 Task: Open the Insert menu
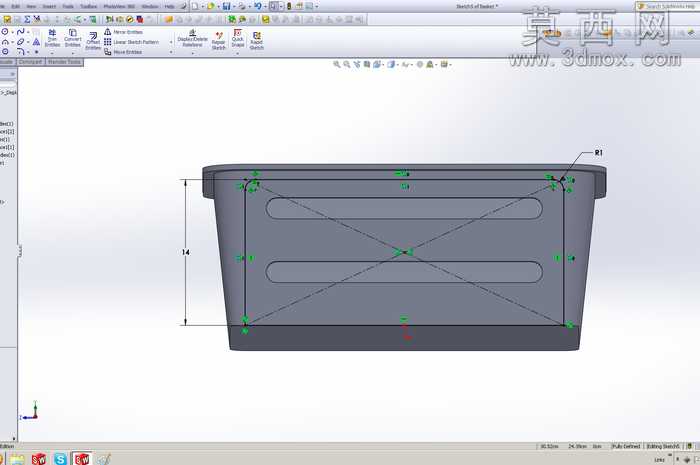[49, 7]
